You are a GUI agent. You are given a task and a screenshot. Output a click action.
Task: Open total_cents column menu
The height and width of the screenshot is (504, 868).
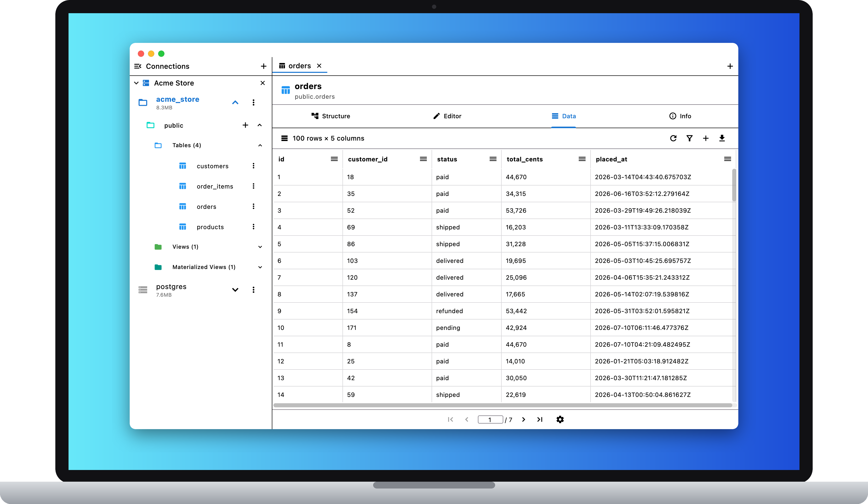tap(582, 159)
